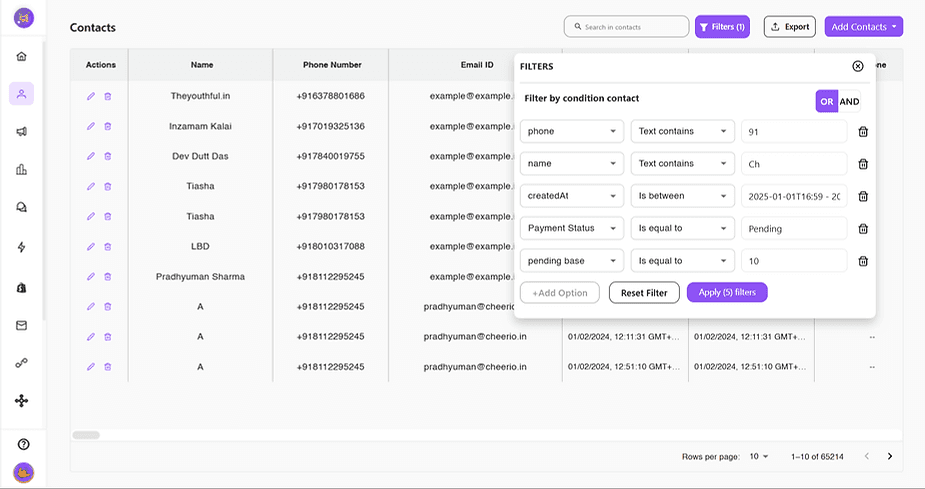
Task: Edit the Inzamam Kalai contact
Action: (x=91, y=126)
